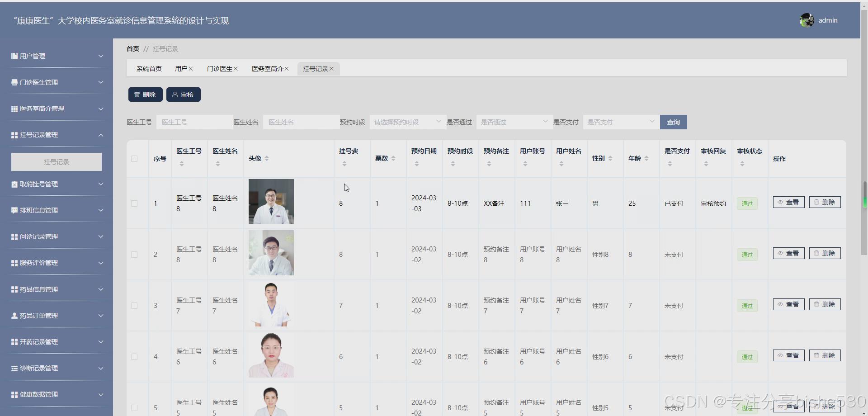Click the 排班信息管理 sidebar icon

click(x=14, y=210)
